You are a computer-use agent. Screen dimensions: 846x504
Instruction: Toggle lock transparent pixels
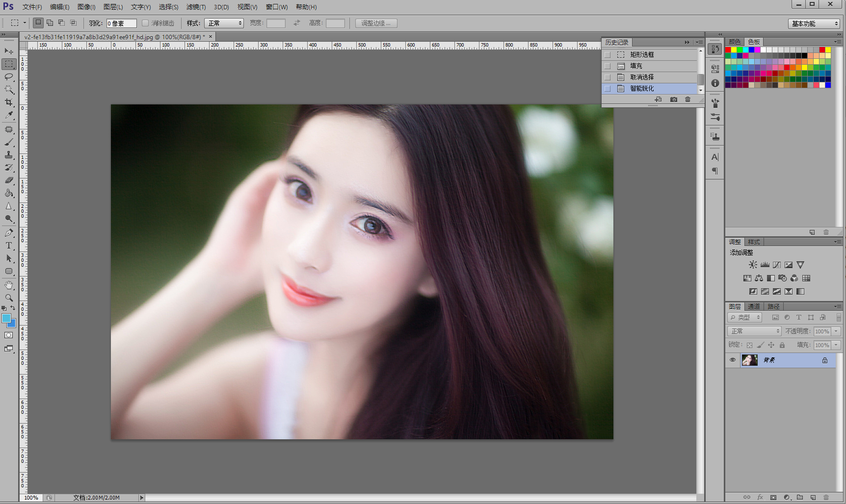click(749, 345)
